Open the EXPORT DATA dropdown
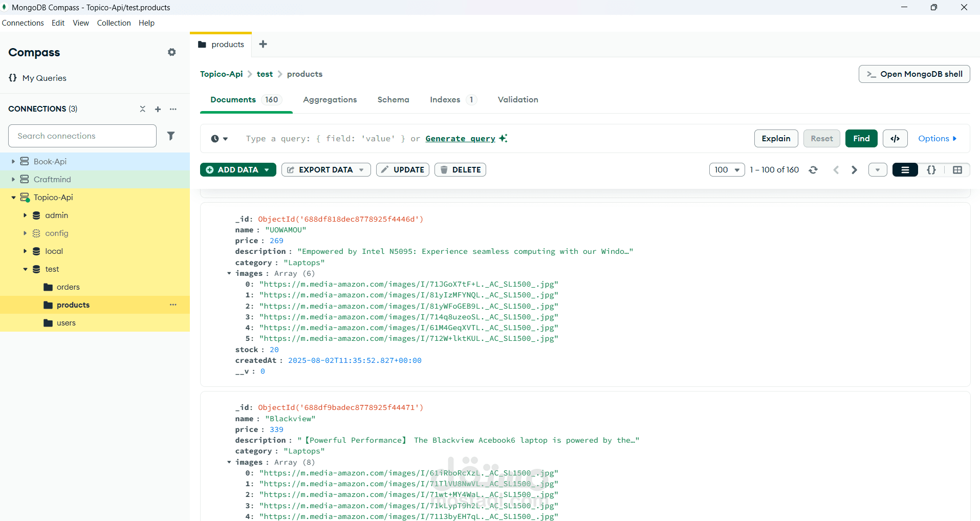This screenshot has height=521, width=980. click(326, 170)
